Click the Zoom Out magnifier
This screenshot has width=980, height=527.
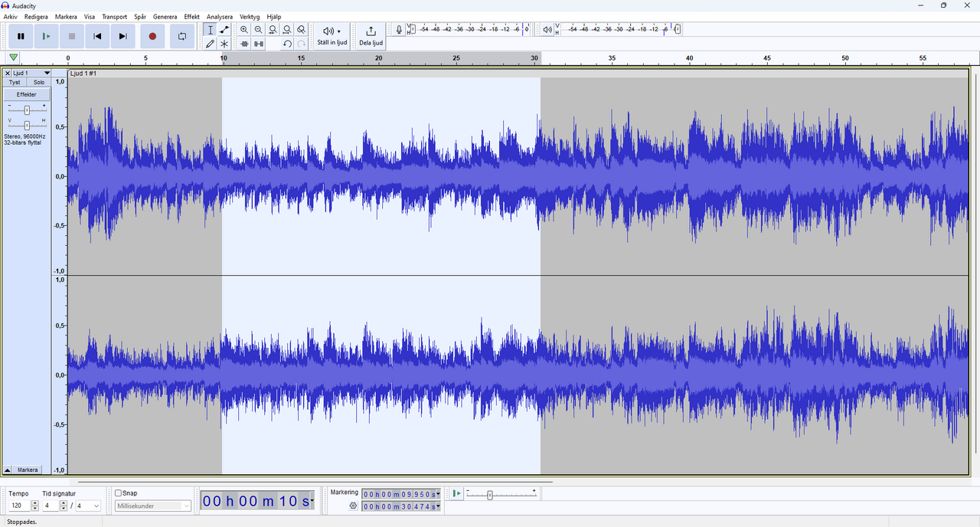[258, 30]
